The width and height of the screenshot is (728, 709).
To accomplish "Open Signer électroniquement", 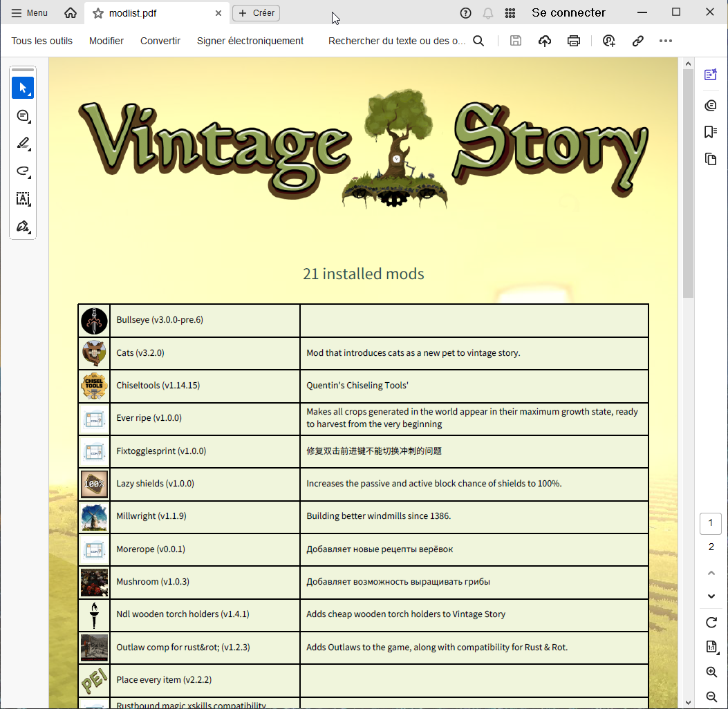I will tap(250, 41).
